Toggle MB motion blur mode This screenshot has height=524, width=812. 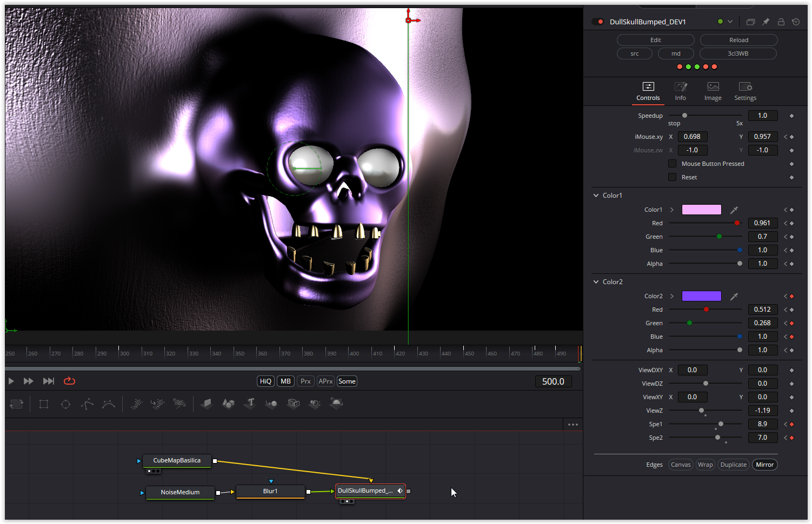pos(286,381)
